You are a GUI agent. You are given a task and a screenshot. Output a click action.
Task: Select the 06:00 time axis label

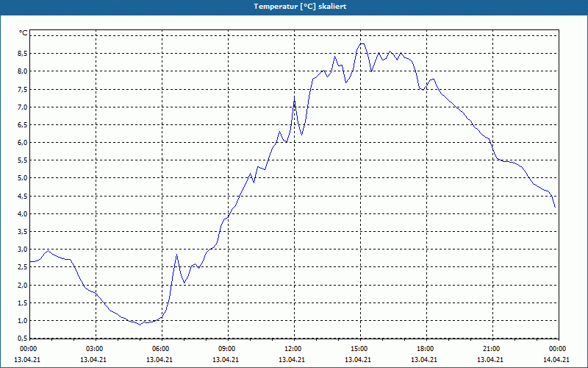pyautogui.click(x=162, y=349)
